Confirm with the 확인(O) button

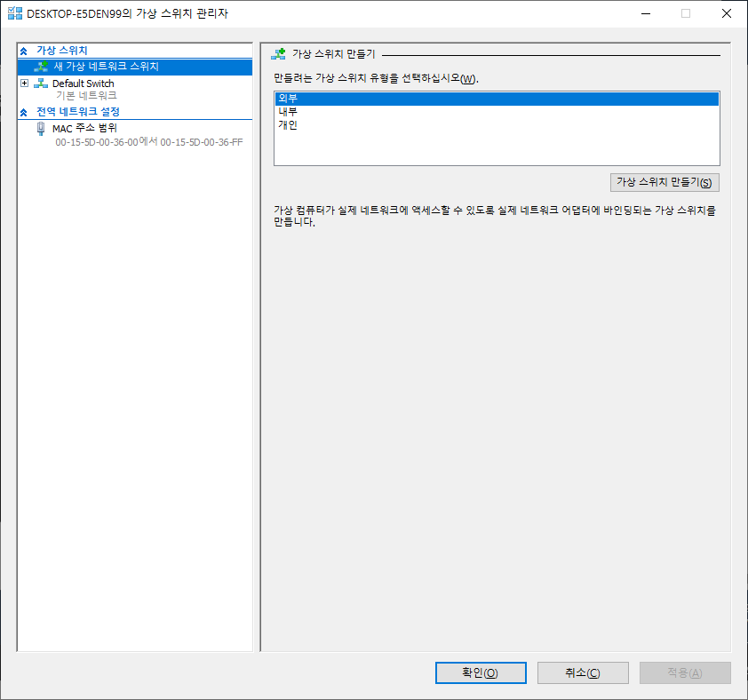[481, 672]
